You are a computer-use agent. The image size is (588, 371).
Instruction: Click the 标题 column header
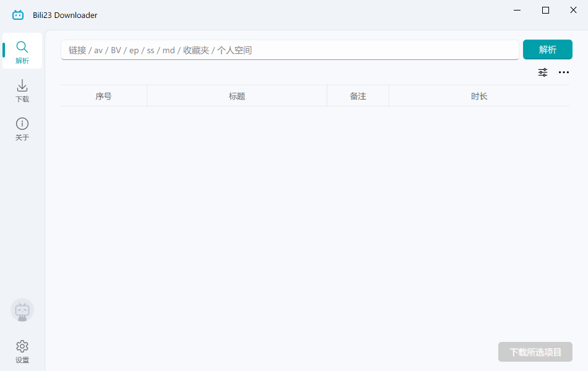237,96
